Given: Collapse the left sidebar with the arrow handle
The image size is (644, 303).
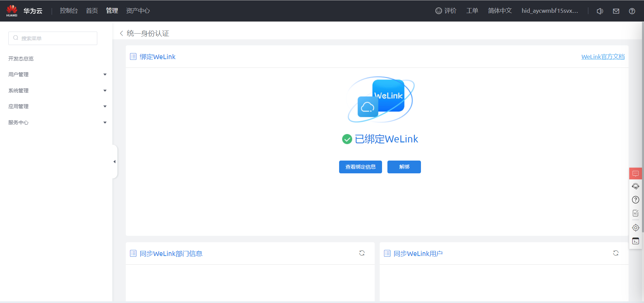Looking at the screenshot, I should point(115,162).
